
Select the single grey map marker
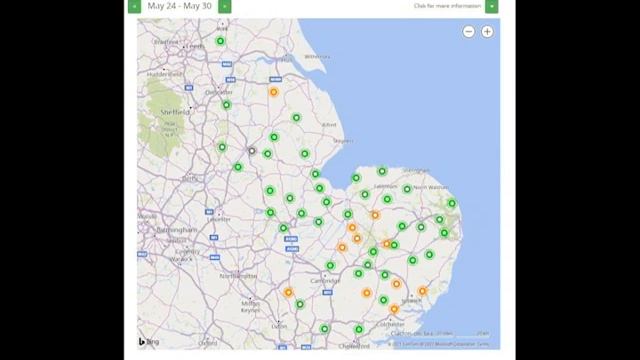click(x=252, y=151)
